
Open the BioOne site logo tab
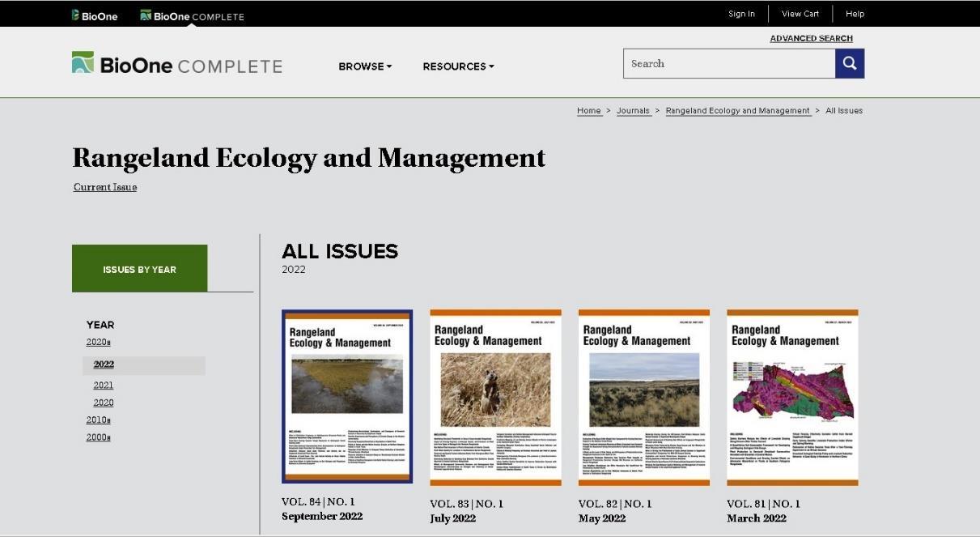95,15
